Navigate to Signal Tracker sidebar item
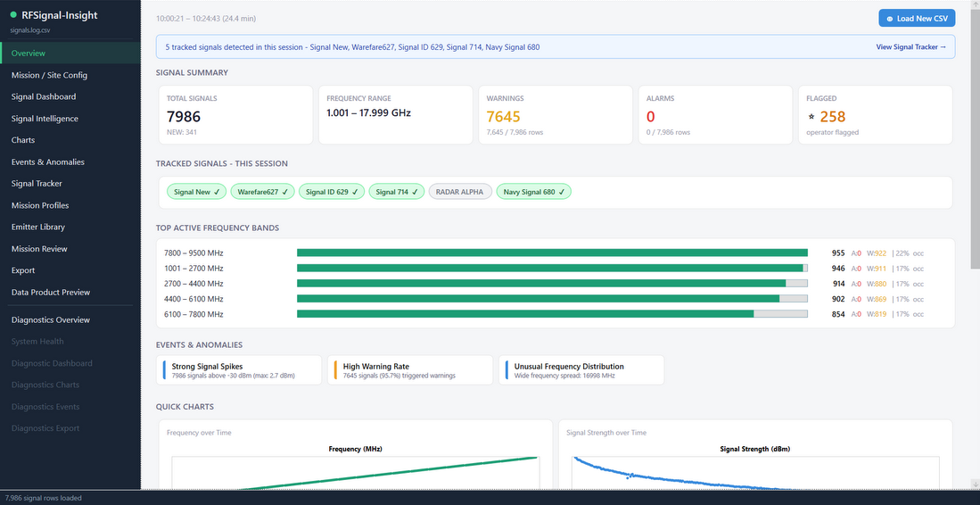The height and width of the screenshot is (505, 980). tap(70, 184)
